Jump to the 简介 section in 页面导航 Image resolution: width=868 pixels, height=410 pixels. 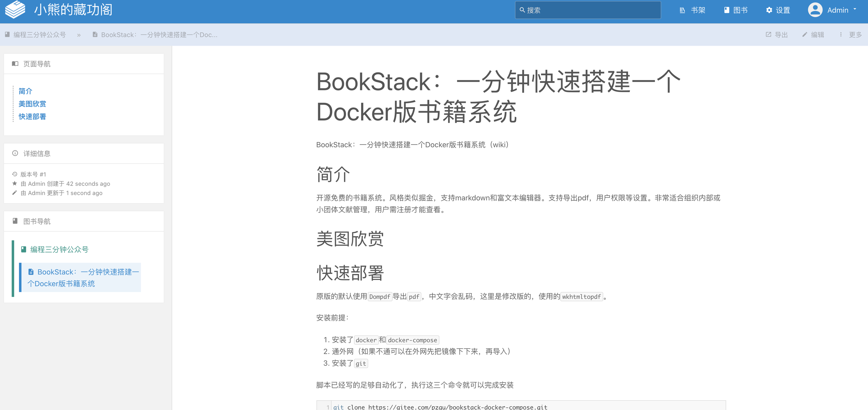[25, 91]
